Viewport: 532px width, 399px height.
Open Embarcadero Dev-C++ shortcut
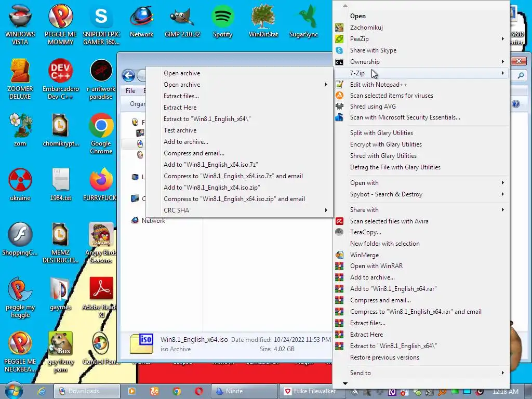(x=61, y=79)
